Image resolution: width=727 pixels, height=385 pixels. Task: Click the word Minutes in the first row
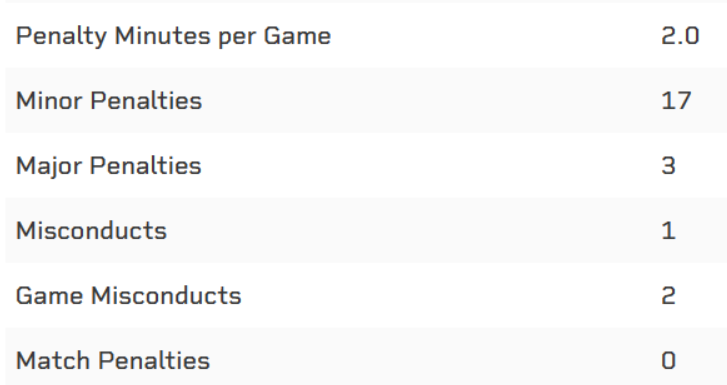(x=162, y=36)
